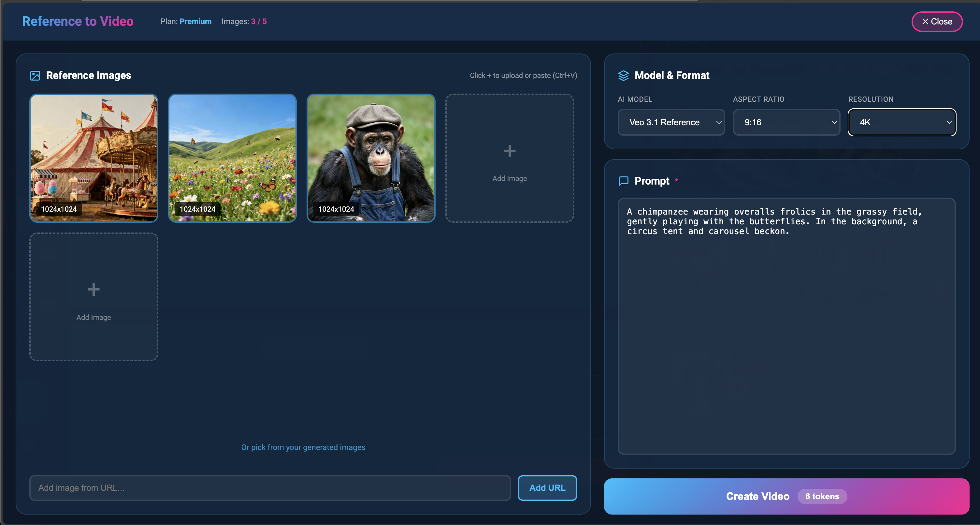Click the Create Video button
This screenshot has height=525, width=980.
click(x=757, y=496)
